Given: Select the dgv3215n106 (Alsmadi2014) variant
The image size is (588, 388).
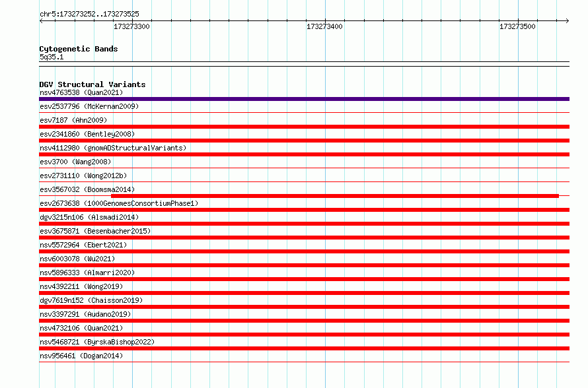Looking at the screenshot, I should click(x=89, y=217).
